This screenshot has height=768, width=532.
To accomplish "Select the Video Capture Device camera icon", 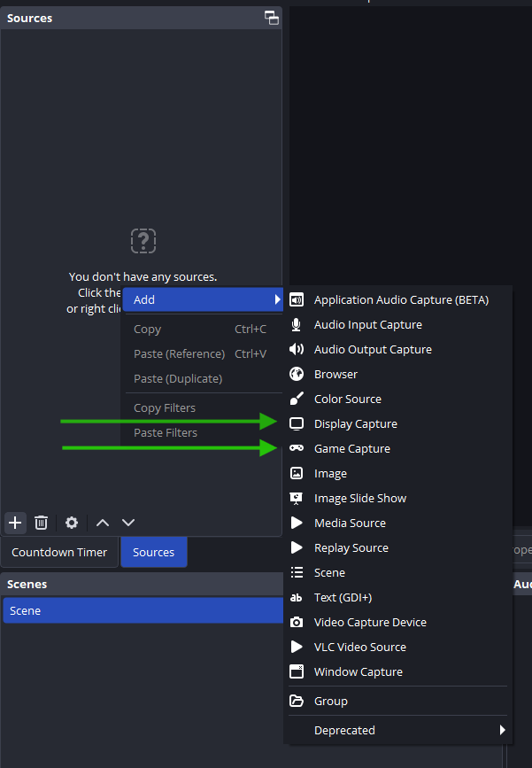I will (x=297, y=622).
